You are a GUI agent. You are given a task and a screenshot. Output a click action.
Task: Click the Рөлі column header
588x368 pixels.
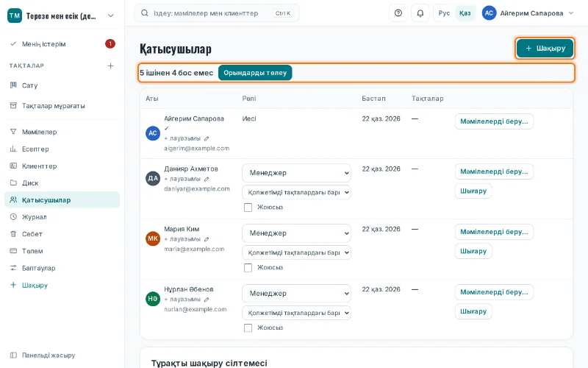click(249, 99)
